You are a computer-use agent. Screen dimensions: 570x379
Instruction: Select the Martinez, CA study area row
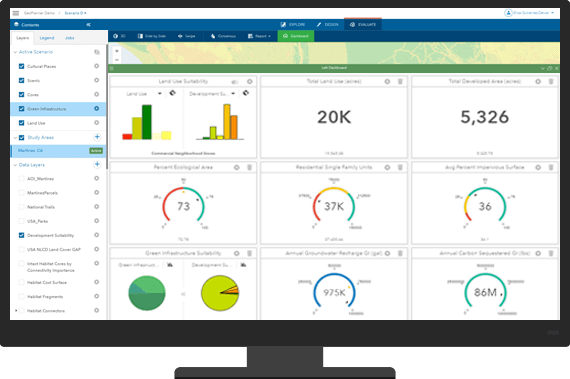coord(58,150)
